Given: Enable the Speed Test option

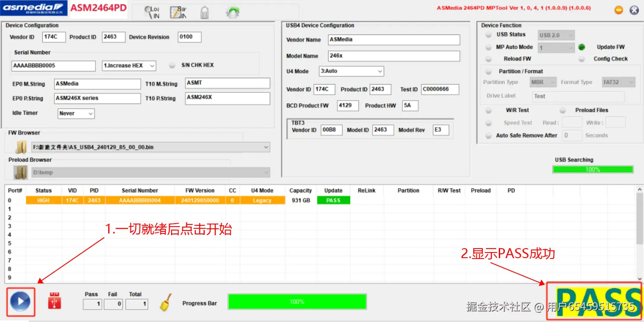Looking at the screenshot, I should [488, 123].
